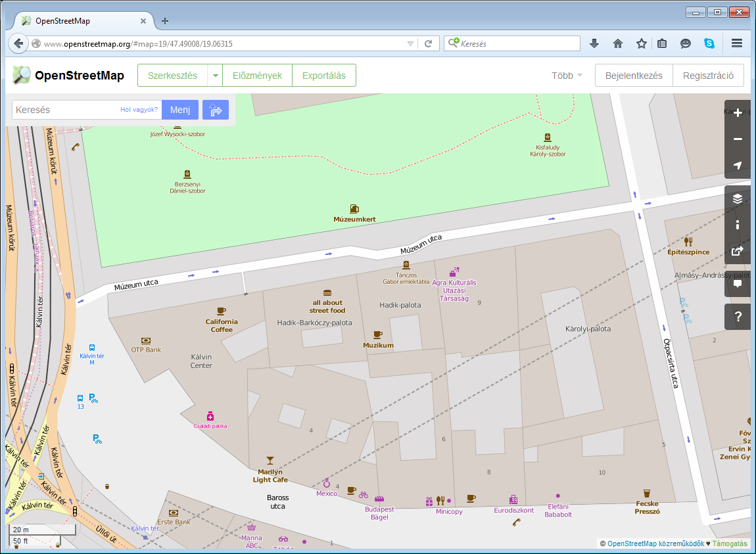Open the Támogatás link
This screenshot has width=756, height=554.
tap(730, 543)
